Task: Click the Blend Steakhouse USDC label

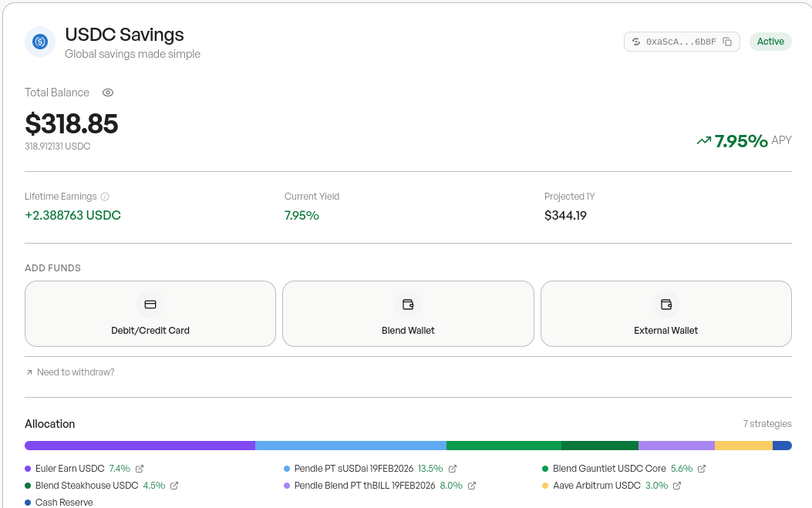Action: coord(87,486)
